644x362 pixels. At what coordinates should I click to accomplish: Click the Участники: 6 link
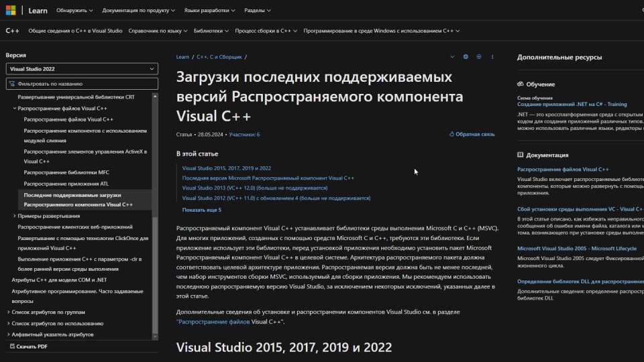click(244, 135)
